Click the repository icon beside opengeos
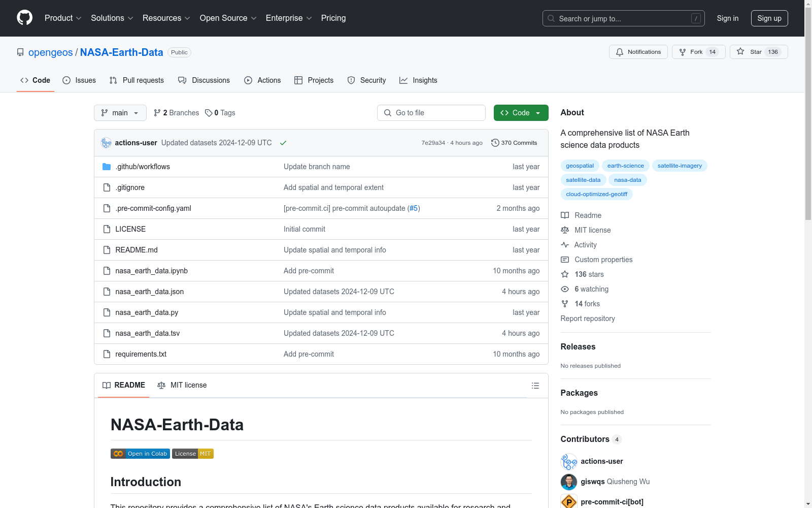Viewport: 812px width, 508px height. tap(20, 52)
